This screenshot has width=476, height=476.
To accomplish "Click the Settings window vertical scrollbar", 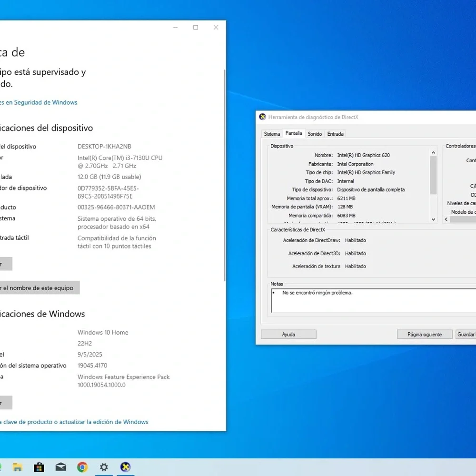I will 225,175.
